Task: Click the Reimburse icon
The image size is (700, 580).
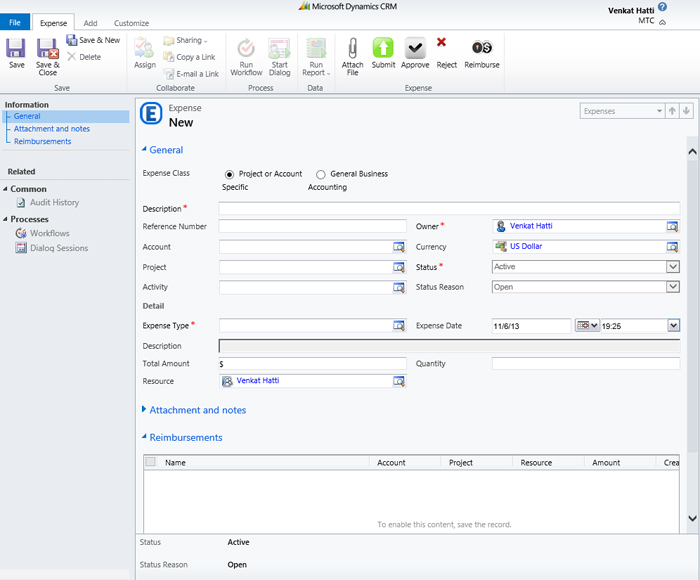Action: point(481,49)
